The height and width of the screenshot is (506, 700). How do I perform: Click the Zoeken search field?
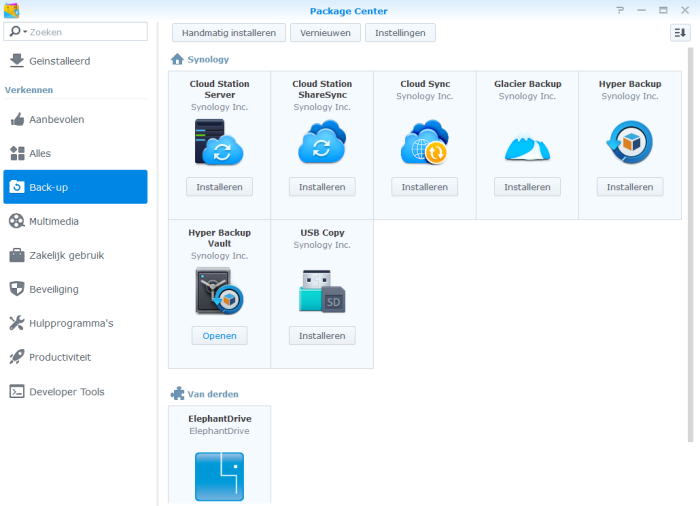point(75,32)
